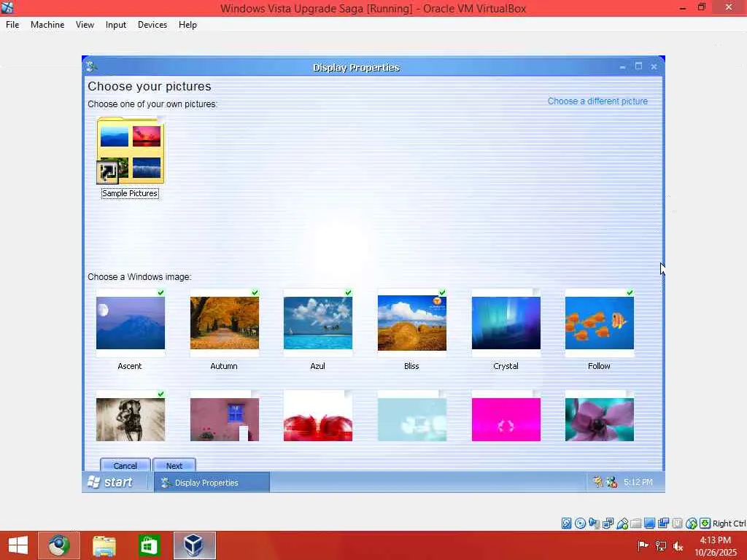Click the optical drive status icon
This screenshot has width=747, height=560.
click(x=580, y=524)
